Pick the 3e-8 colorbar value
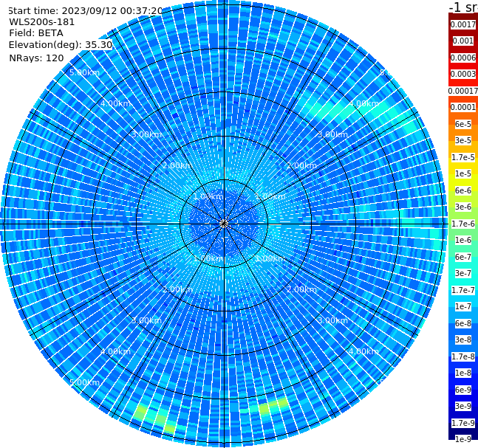The image size is (478, 448). [463, 340]
